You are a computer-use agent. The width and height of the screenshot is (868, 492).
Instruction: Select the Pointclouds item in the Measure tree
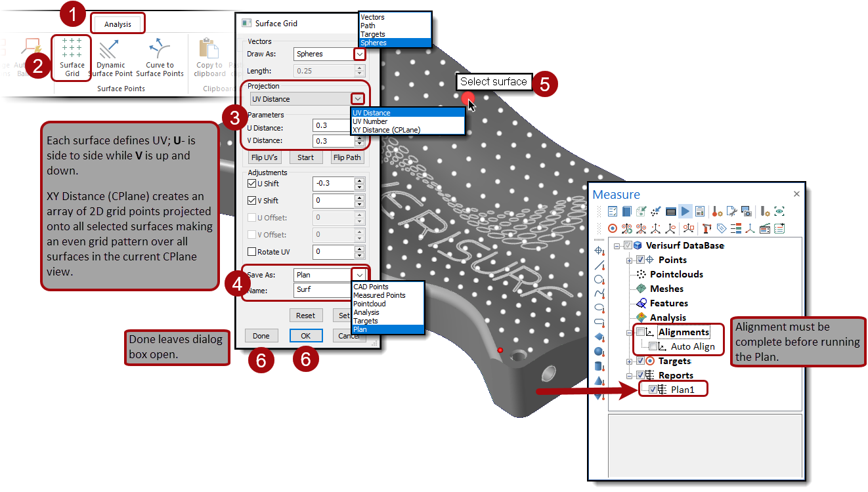click(676, 274)
